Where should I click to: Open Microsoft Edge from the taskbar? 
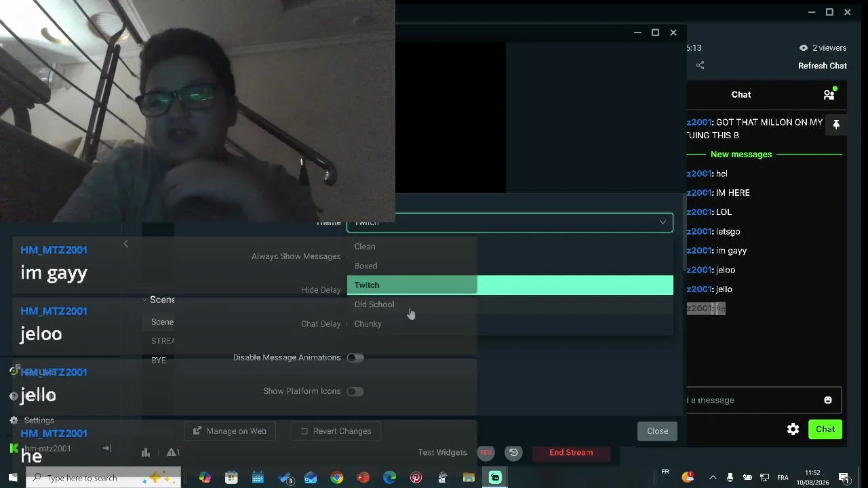[389, 478]
